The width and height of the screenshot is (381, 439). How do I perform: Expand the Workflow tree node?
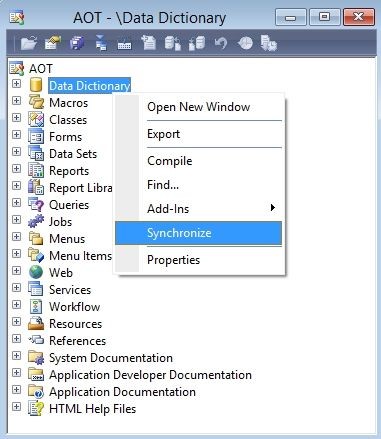(16, 305)
